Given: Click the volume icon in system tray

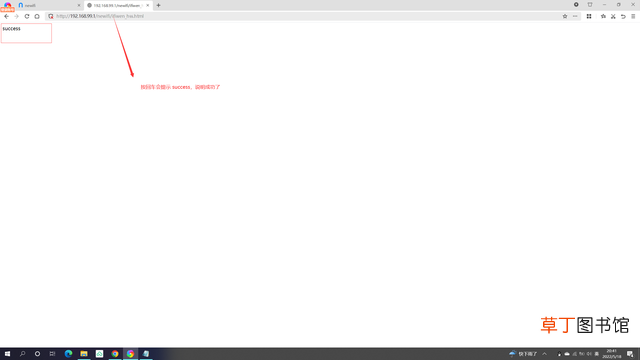Looking at the screenshot, I should (589, 354).
